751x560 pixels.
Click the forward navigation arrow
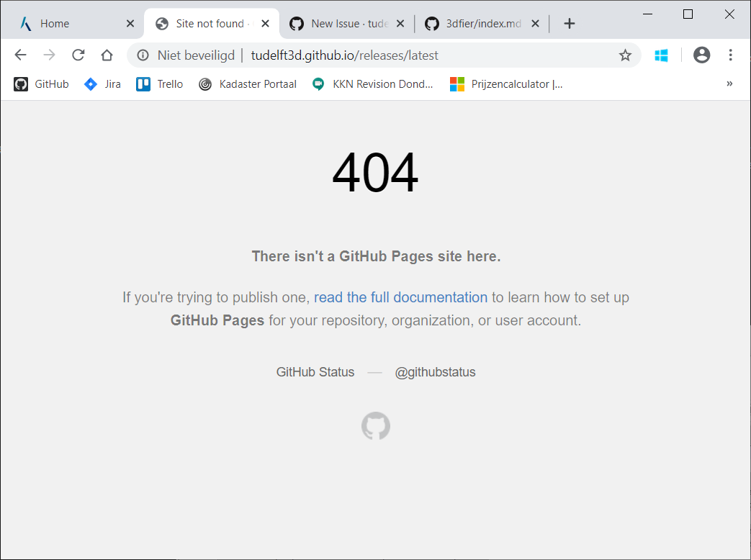[50, 55]
